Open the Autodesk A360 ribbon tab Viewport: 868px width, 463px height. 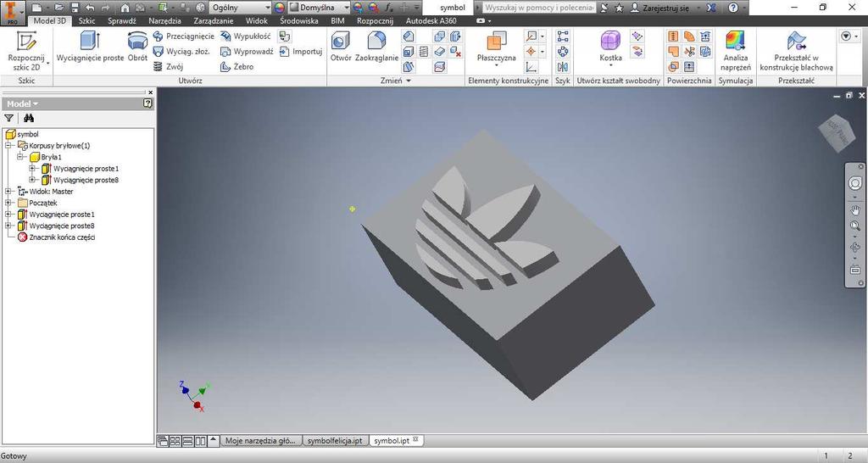[x=431, y=20]
